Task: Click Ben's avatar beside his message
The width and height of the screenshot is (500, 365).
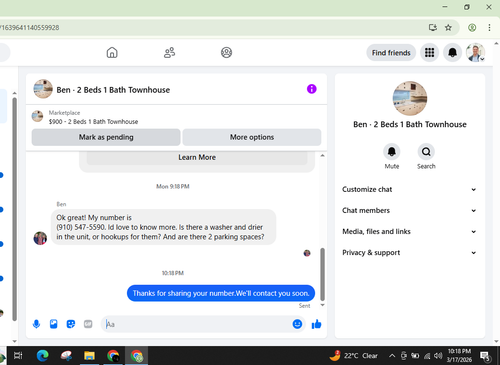Action: pyautogui.click(x=40, y=238)
